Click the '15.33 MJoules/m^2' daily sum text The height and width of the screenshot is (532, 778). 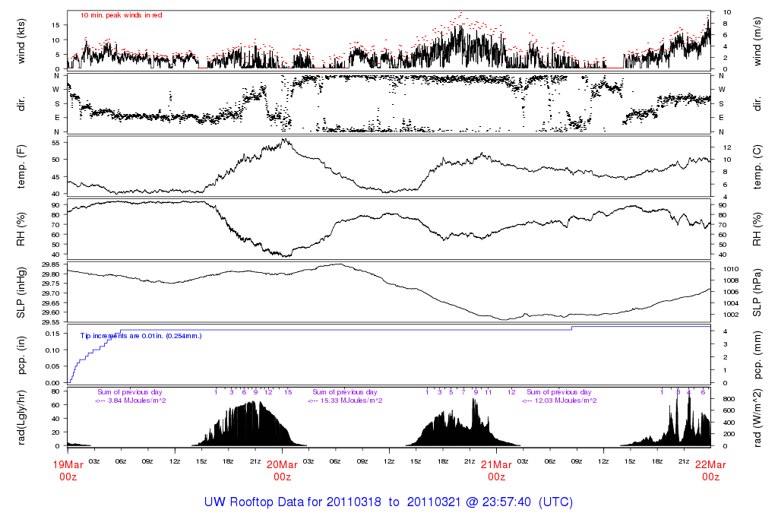coord(351,401)
